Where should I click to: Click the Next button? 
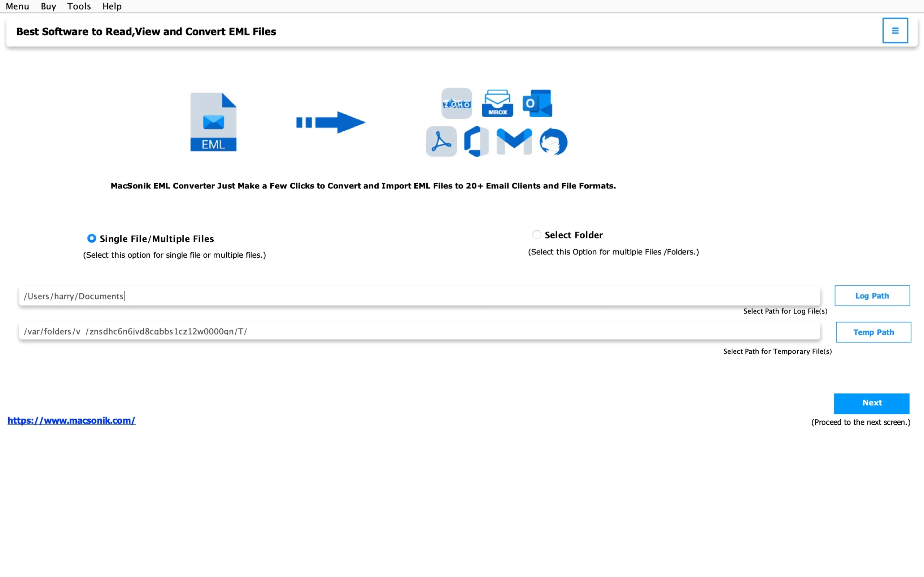tap(872, 403)
